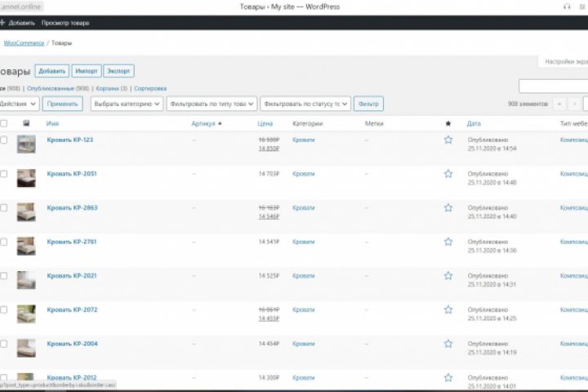Open the Действия bulk actions dropdown
The height and width of the screenshot is (392, 588).
tap(19, 104)
